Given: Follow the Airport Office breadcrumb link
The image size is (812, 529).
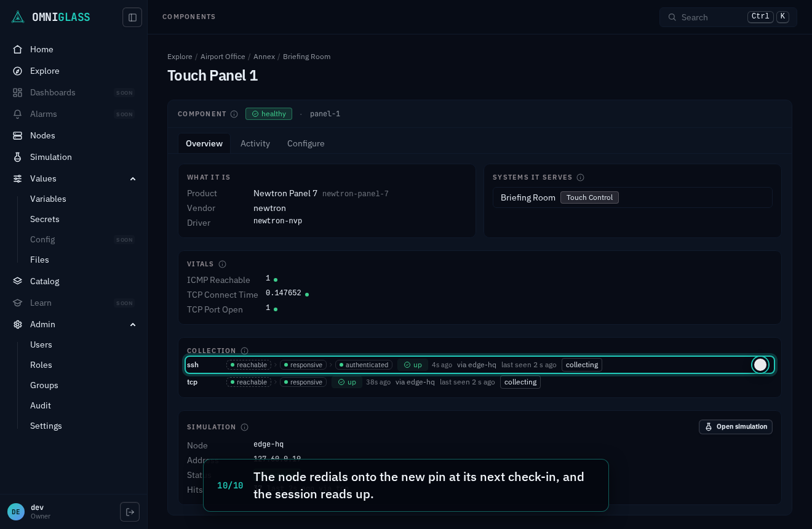Looking at the screenshot, I should [x=223, y=57].
